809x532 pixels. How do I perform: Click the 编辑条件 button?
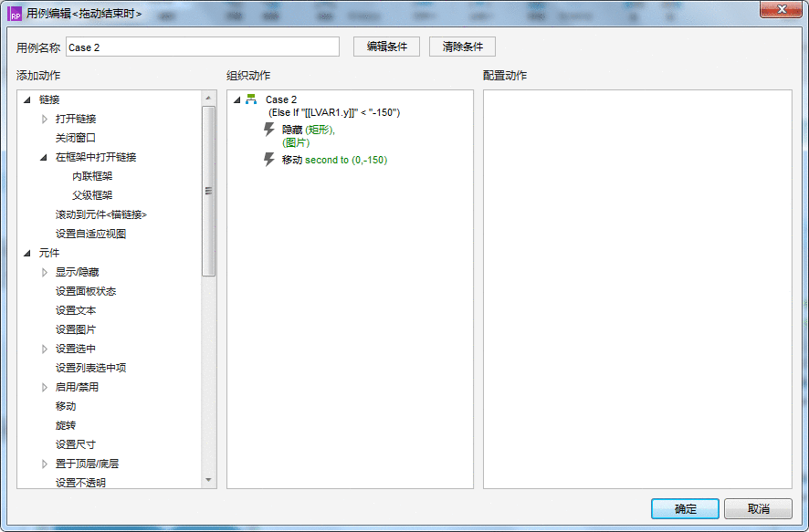point(386,47)
